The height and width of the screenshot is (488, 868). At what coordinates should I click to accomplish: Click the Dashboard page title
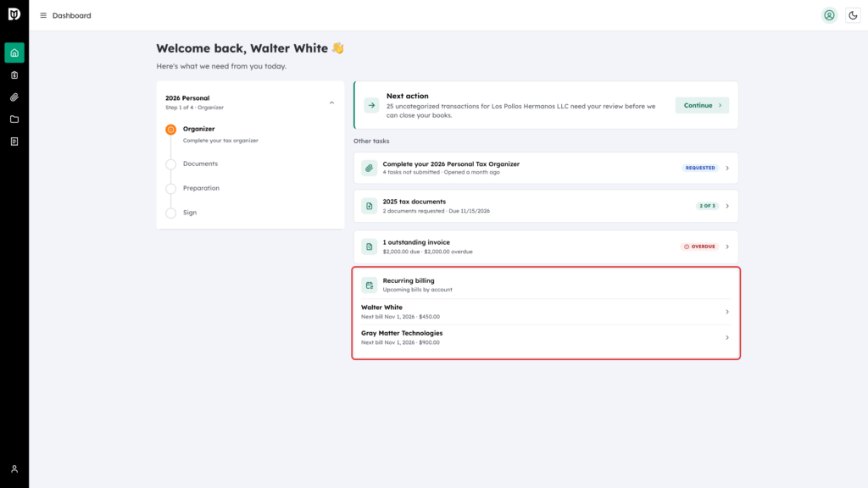pyautogui.click(x=72, y=15)
